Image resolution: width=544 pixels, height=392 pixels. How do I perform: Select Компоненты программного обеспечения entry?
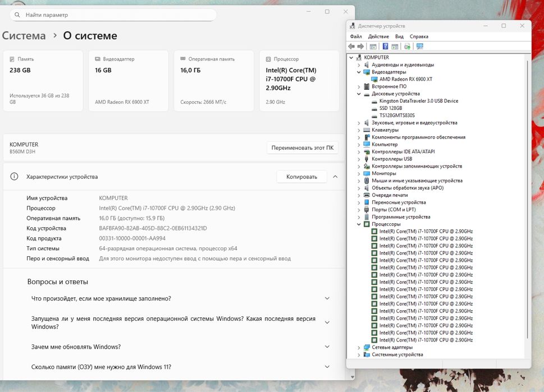[x=418, y=137]
